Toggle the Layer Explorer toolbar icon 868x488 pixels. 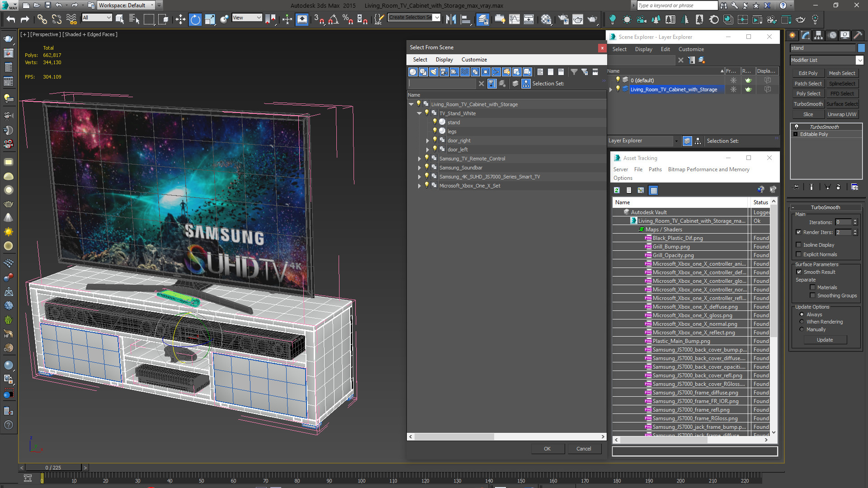483,19
